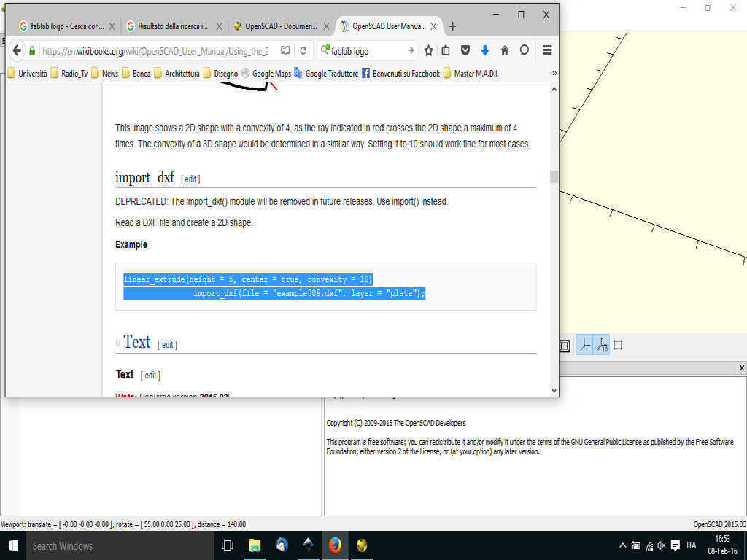Open the chat bubble toolbar icon
747x560 pixels.
(x=524, y=50)
